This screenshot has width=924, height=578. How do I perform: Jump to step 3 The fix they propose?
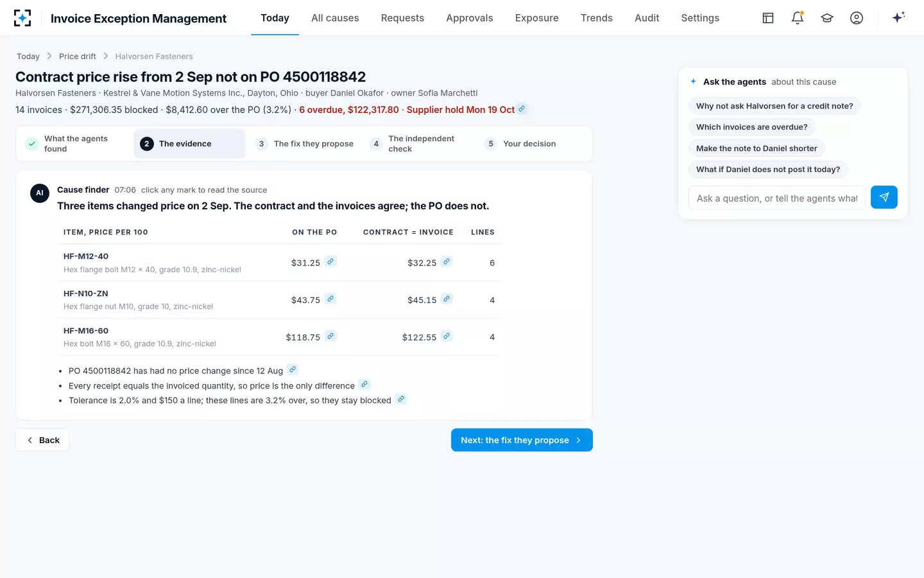coord(304,144)
